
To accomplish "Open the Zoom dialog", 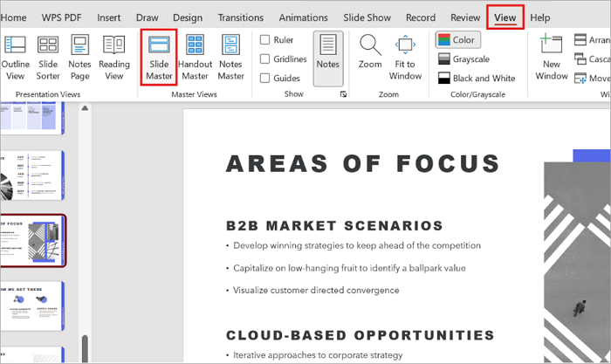I will coord(370,52).
